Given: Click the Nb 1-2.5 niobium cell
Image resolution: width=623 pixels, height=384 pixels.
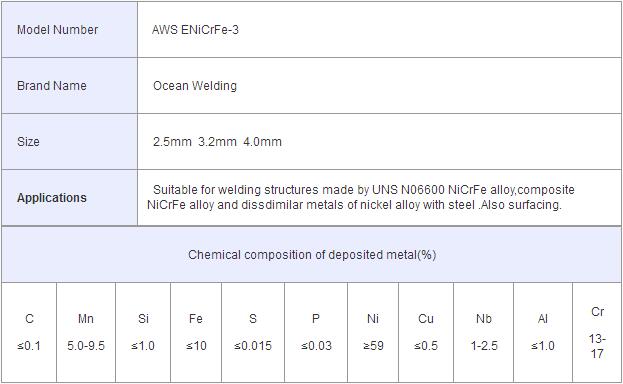Looking at the screenshot, I should 484,332.
